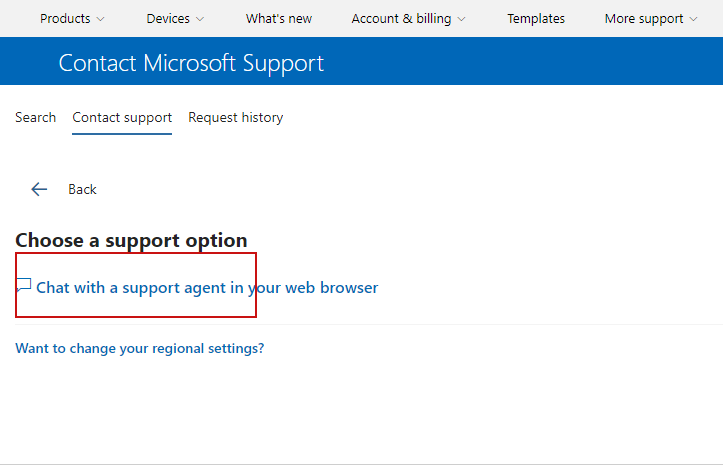Viewport: 723px width, 466px height.
Task: Open the change regional settings link
Action: [x=140, y=348]
